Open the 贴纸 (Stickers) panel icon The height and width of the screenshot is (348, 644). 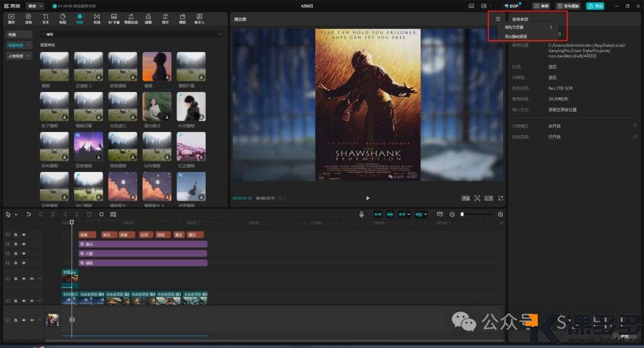tap(63, 18)
